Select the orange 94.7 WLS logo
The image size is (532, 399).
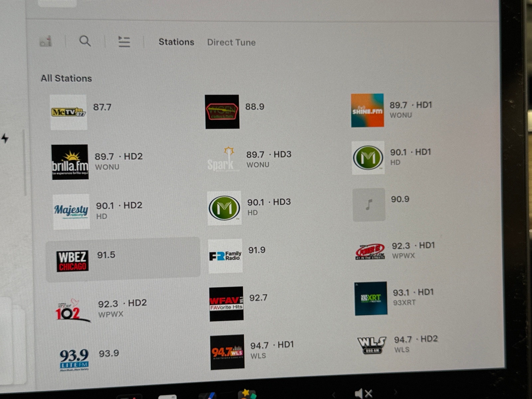[227, 352]
